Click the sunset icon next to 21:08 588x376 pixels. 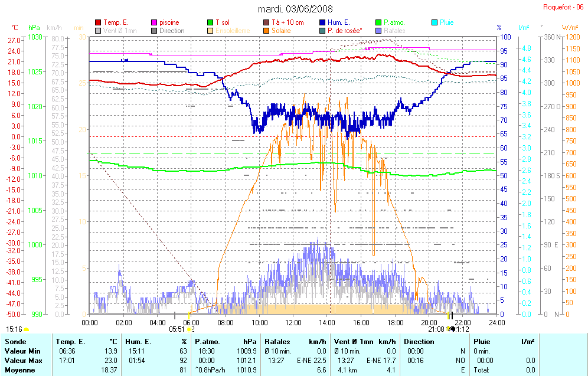pyautogui.click(x=448, y=329)
